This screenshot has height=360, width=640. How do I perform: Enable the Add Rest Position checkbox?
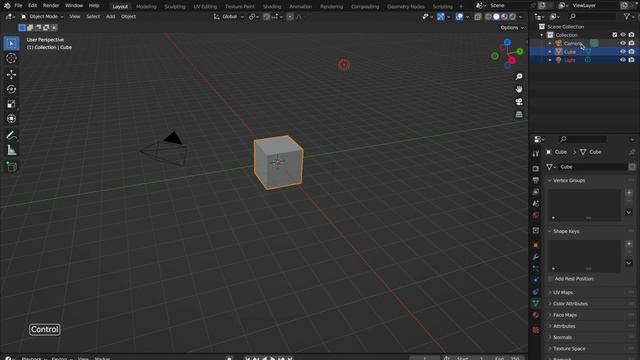pyautogui.click(x=551, y=279)
